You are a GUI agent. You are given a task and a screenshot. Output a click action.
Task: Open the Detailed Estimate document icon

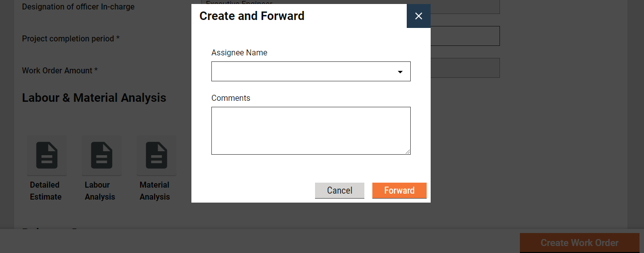47,155
